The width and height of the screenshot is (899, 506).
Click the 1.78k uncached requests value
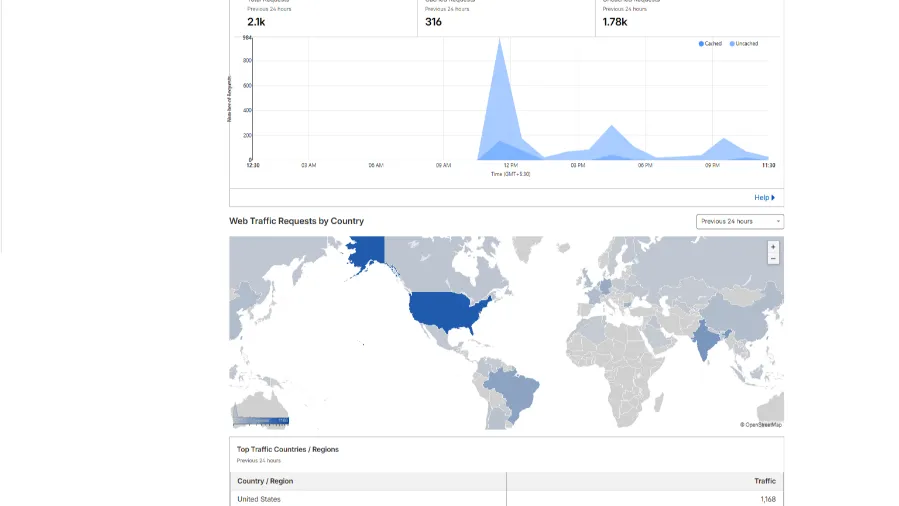coord(615,22)
